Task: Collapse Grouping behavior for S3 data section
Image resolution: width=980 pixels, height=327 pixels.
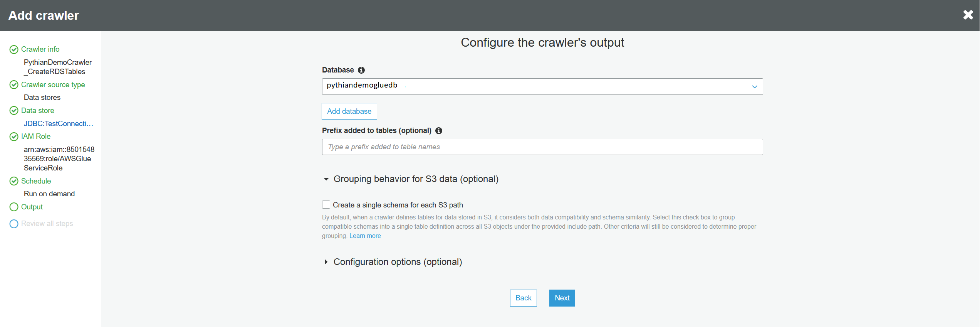Action: 326,179
